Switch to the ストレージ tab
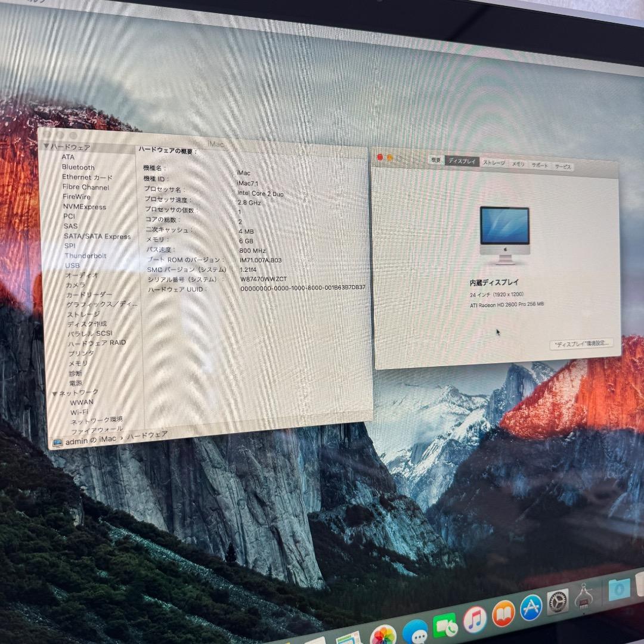The width and height of the screenshot is (644, 644). pos(494,162)
